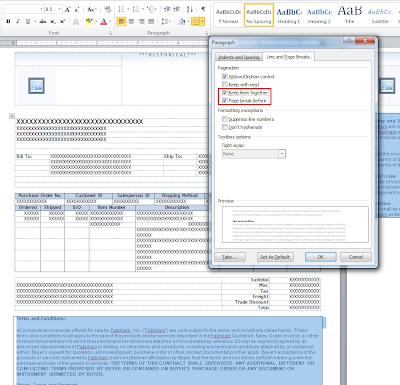Click the Borders button
Viewport: 400px width, 385px height.
(196, 22)
